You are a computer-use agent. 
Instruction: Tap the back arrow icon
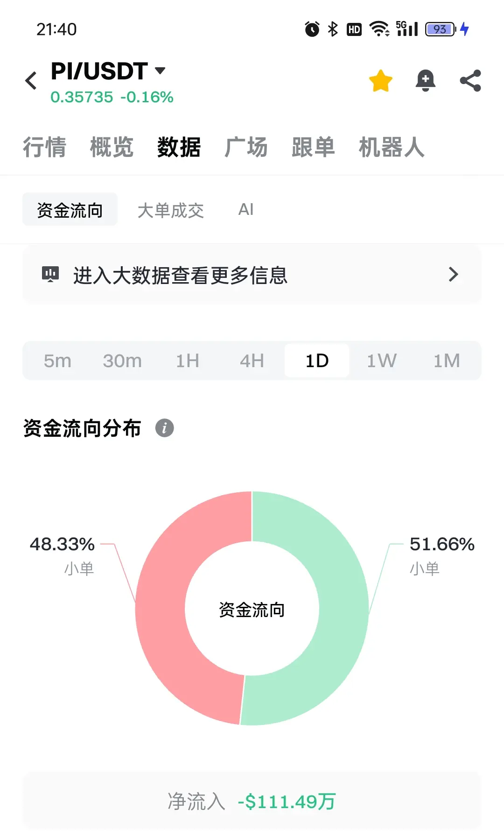pos(31,81)
